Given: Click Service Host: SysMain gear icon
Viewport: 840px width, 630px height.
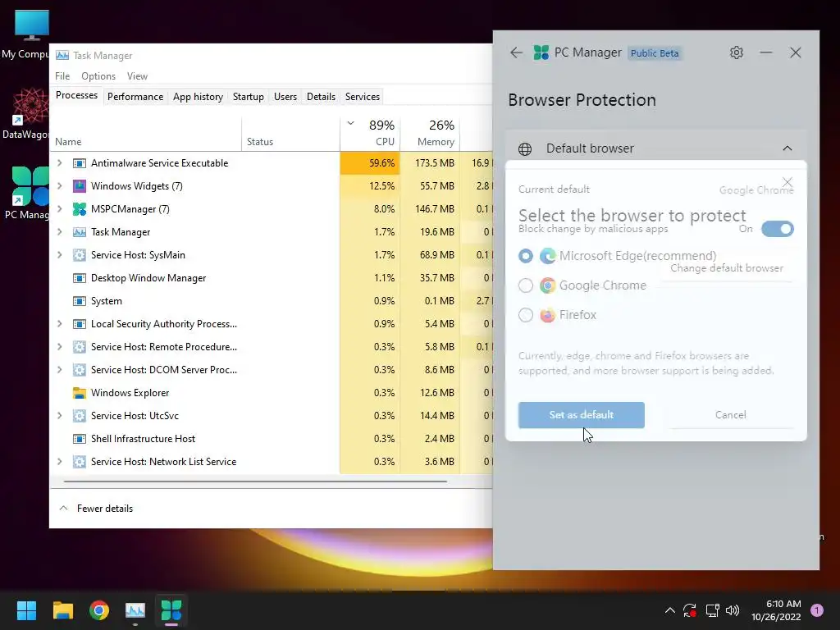Looking at the screenshot, I should point(80,256).
